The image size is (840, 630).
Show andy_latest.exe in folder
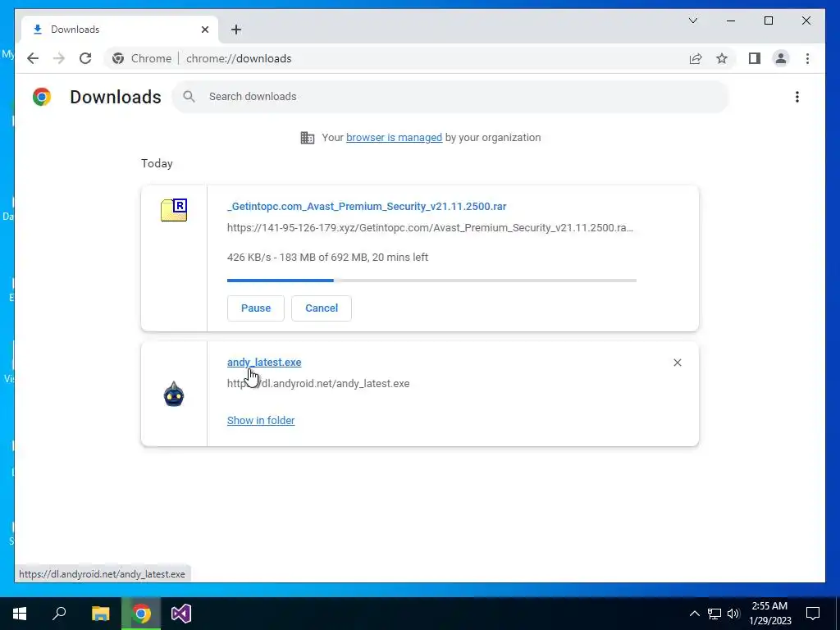(x=261, y=421)
